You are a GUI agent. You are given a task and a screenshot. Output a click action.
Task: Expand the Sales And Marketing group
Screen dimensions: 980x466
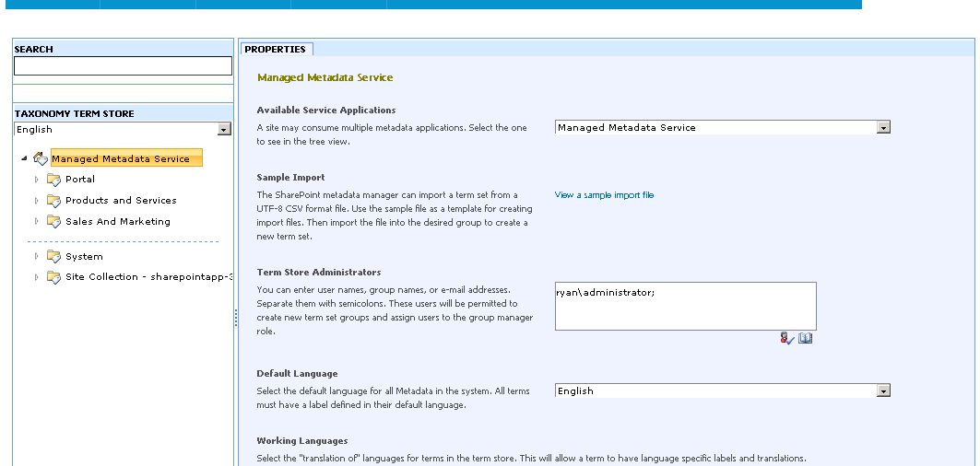tap(36, 221)
